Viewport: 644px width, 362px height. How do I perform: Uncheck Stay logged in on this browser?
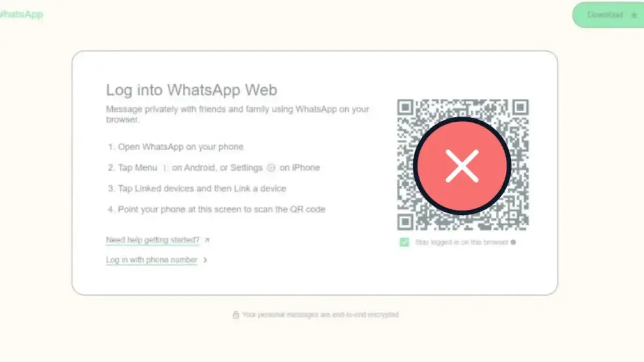pyautogui.click(x=404, y=242)
